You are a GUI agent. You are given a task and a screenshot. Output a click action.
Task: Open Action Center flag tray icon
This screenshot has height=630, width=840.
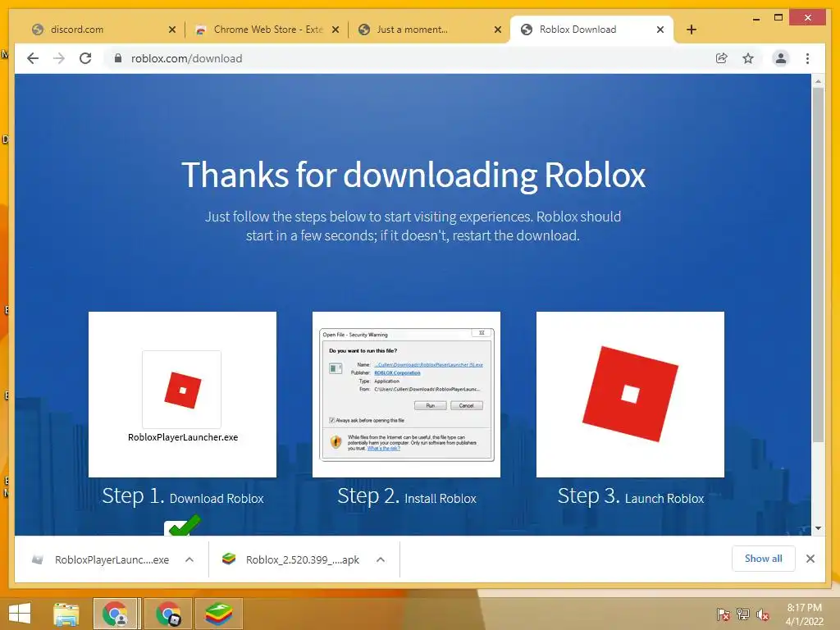coord(723,614)
